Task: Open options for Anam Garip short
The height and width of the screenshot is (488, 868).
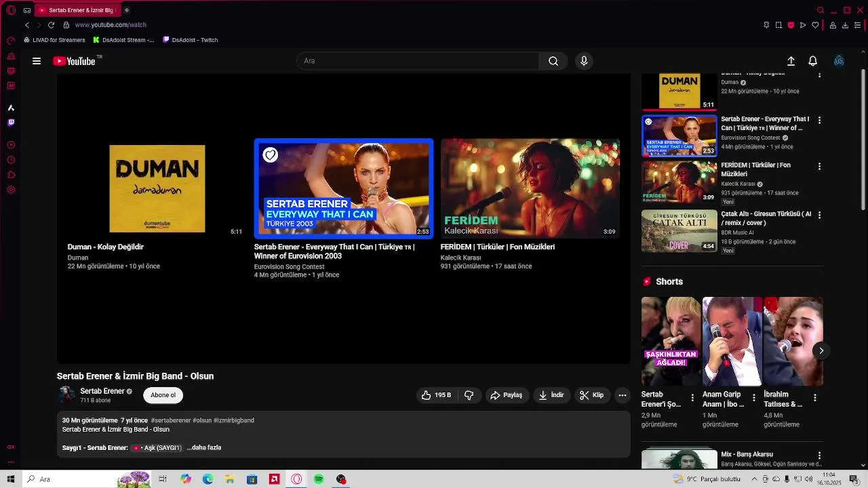Action: (x=753, y=398)
